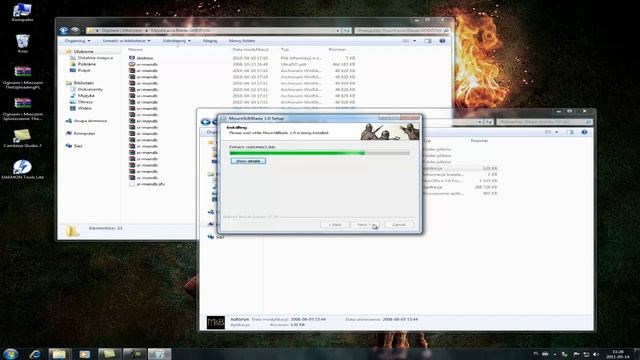Refresh the rear Explorer window address bar

[347, 31]
